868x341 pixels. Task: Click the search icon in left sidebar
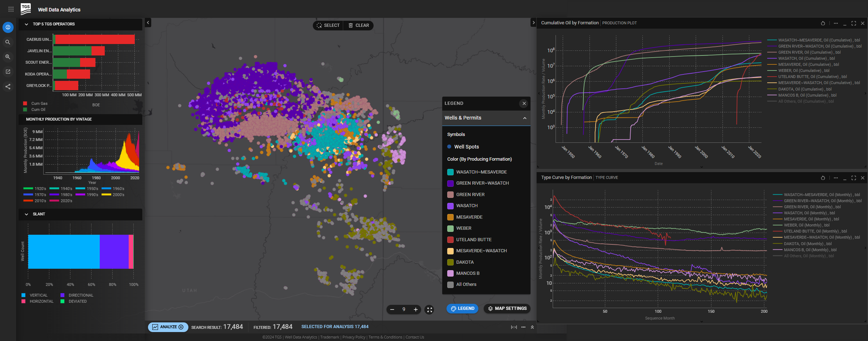8,42
